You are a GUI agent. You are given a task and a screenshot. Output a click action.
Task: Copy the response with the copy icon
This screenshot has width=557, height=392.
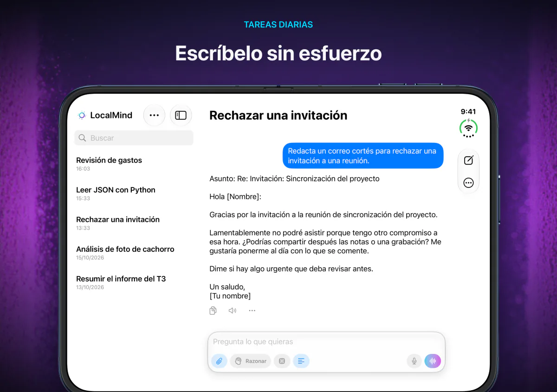coord(213,311)
